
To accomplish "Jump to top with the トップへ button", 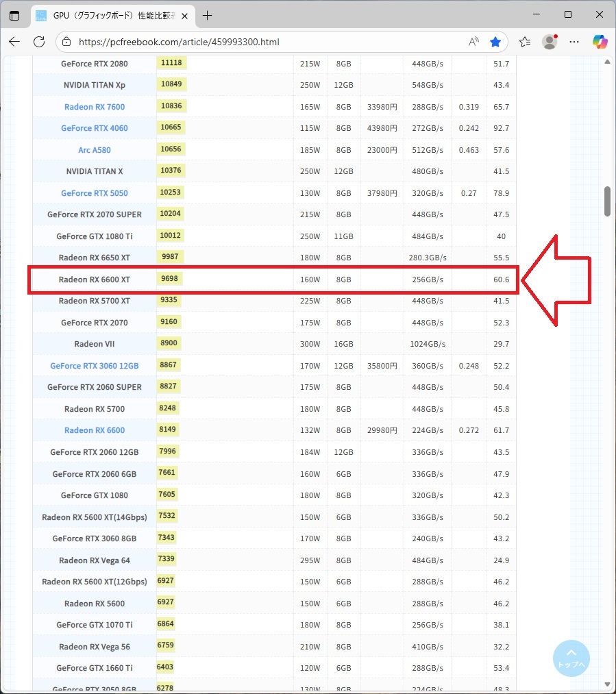I will point(571,658).
